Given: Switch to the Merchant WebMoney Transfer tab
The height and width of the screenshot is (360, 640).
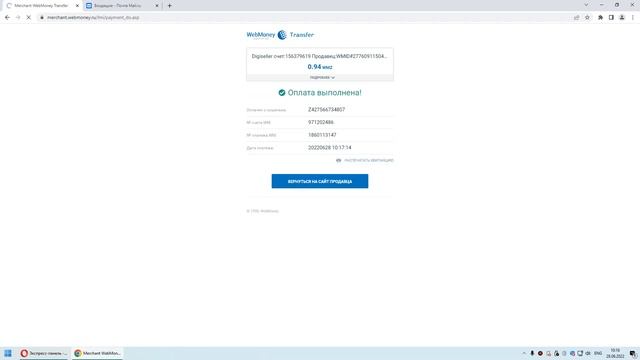Looking at the screenshot, I should coord(41,6).
